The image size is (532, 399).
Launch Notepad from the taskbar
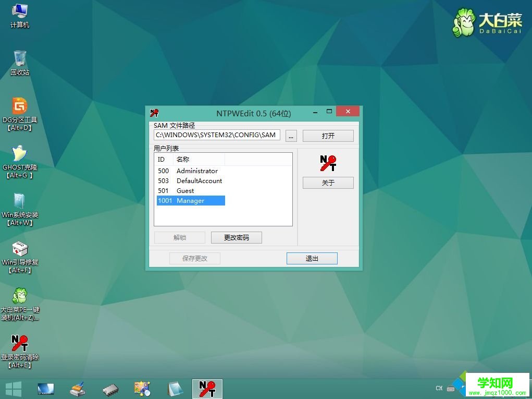[x=175, y=388]
